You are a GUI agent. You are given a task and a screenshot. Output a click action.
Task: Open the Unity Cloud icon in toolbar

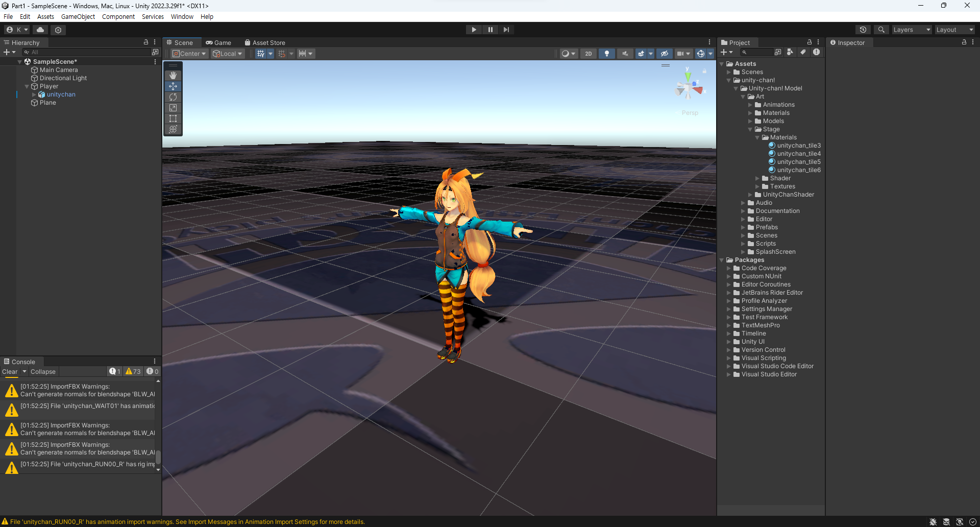coord(40,30)
